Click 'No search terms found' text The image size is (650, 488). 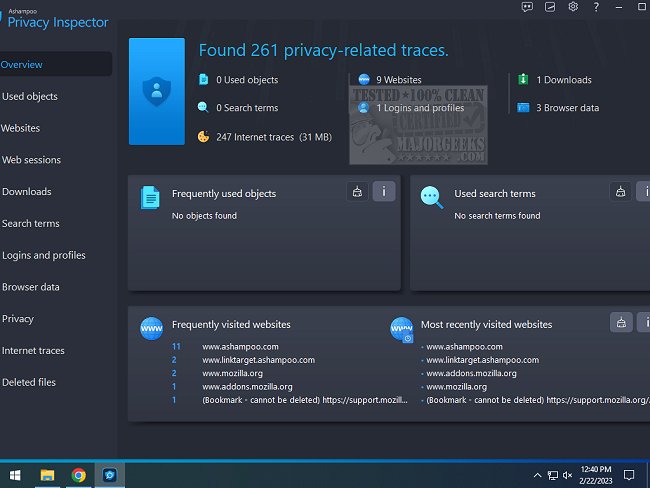pos(497,216)
